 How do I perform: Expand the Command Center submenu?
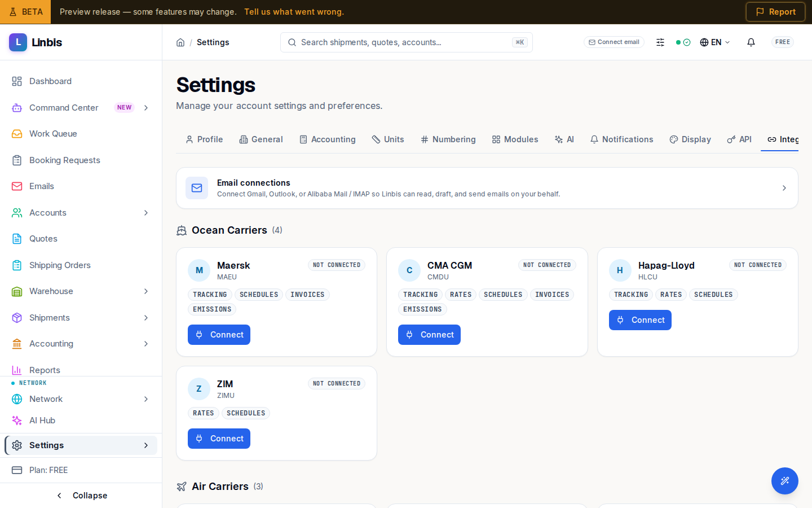pyautogui.click(x=146, y=108)
